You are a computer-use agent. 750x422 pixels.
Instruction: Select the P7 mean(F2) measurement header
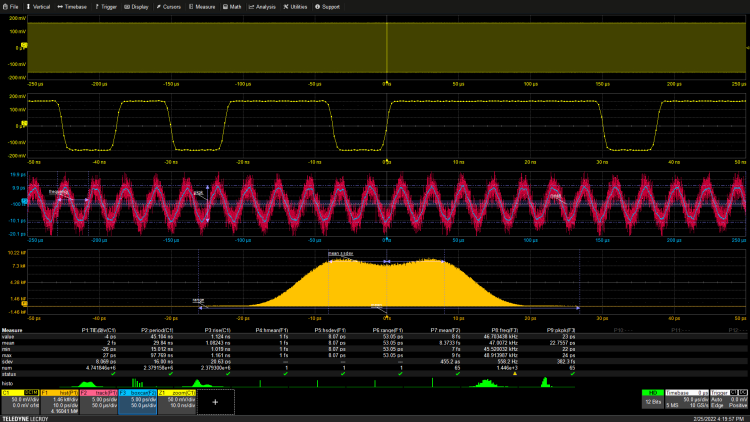coord(445,330)
